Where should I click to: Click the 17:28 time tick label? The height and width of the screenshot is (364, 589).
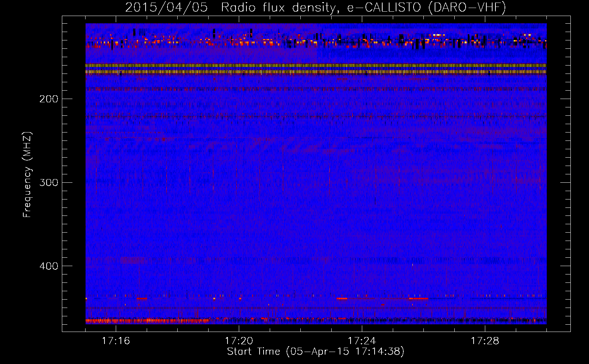[x=485, y=341]
